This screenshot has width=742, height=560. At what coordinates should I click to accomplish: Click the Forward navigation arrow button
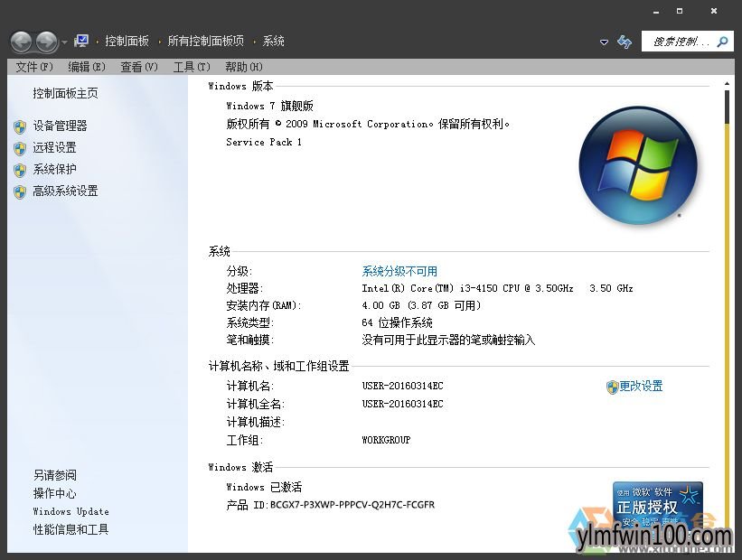tap(46, 42)
